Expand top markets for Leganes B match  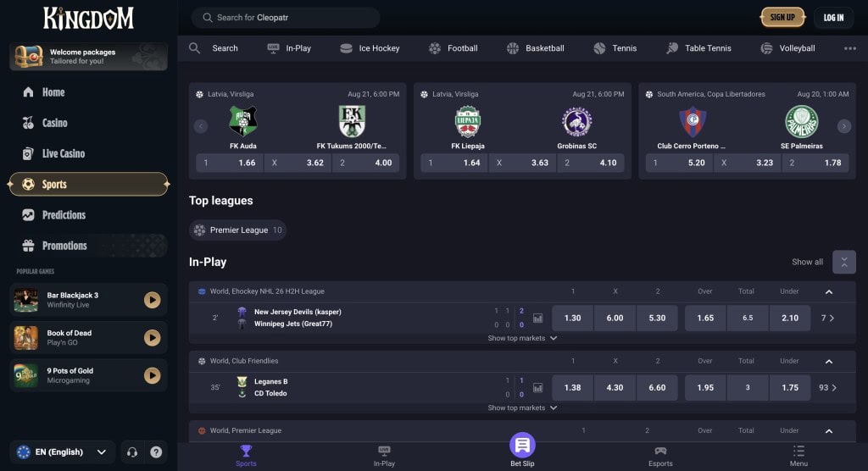pyautogui.click(x=522, y=408)
